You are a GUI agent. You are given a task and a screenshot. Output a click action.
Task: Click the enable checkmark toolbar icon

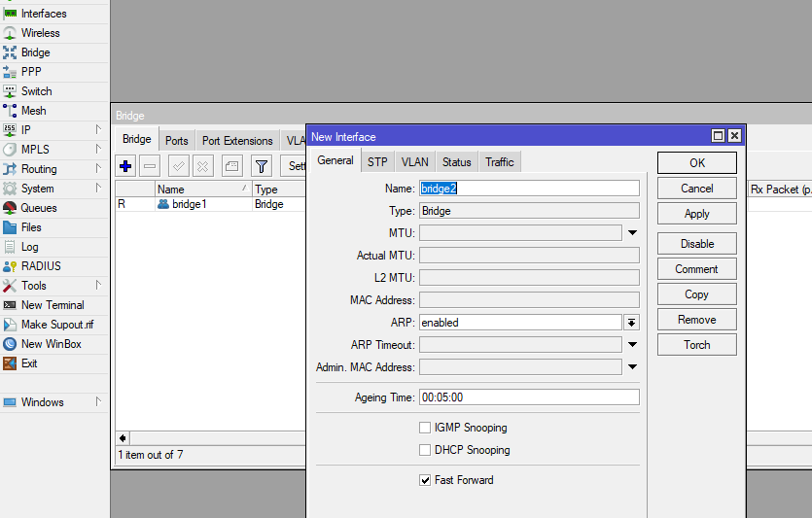point(179,166)
